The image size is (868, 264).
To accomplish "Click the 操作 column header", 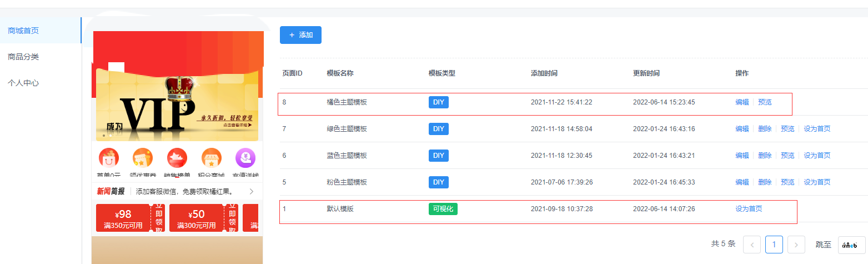I will coord(742,73).
